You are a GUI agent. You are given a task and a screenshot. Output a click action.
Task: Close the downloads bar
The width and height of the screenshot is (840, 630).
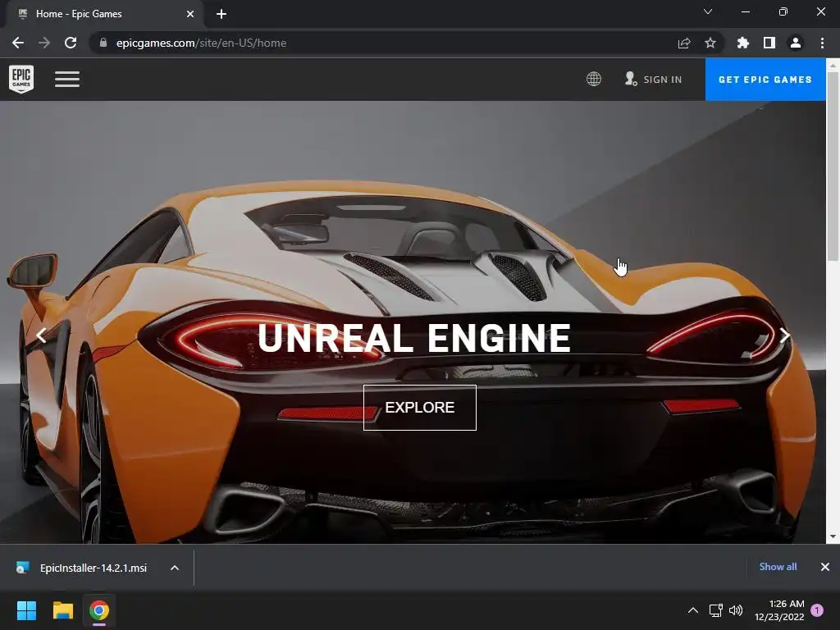(825, 567)
